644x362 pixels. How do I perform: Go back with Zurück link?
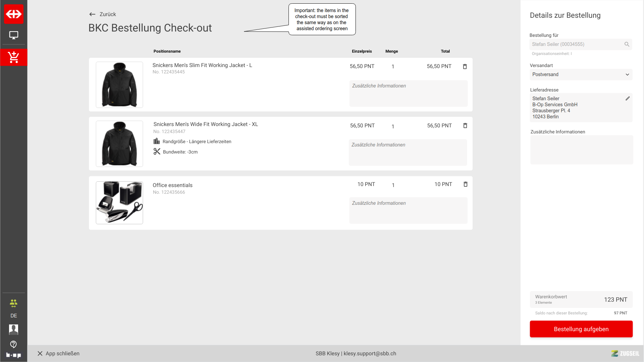coord(103,14)
